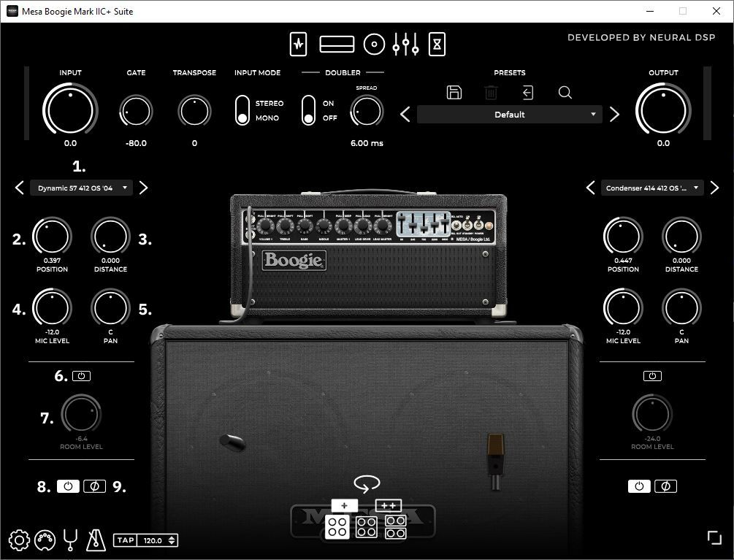
Task: Go to the next preset arrow
Action: (614, 115)
